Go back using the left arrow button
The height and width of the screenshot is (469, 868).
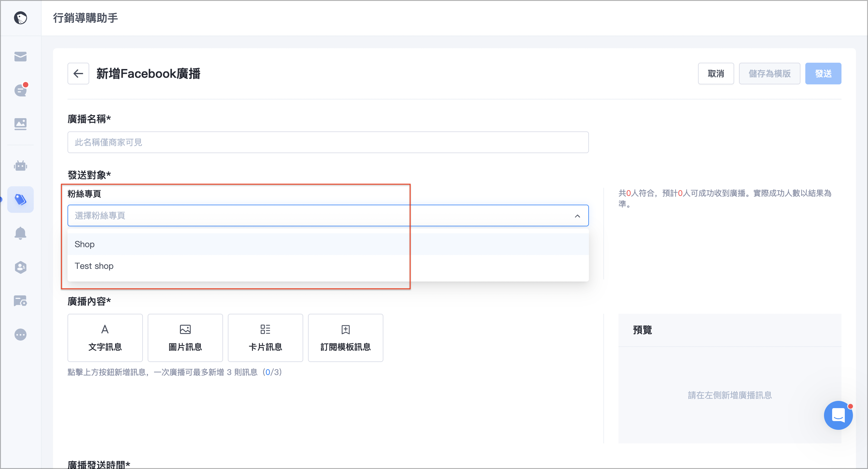coord(78,74)
